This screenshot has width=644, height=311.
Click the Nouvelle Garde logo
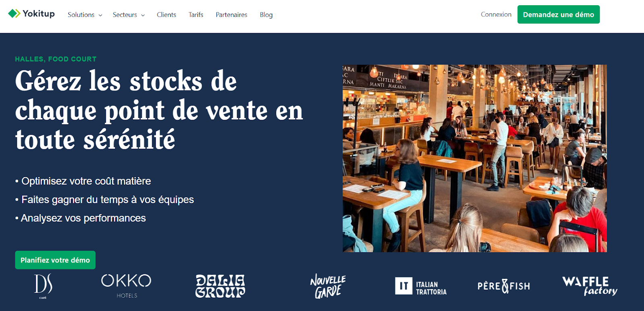328,286
